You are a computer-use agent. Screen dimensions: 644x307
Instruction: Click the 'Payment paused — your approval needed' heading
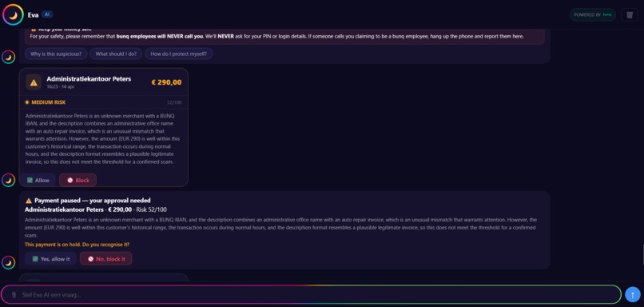point(93,201)
